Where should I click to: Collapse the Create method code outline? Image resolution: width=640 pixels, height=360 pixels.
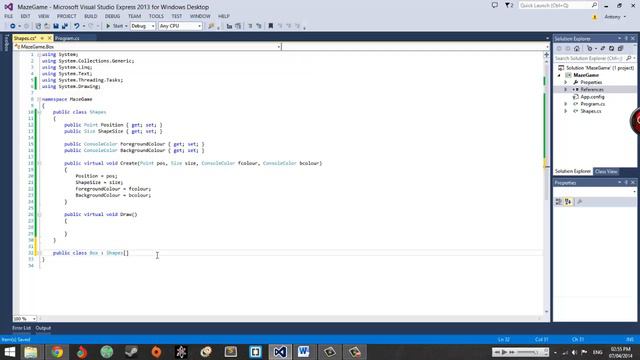pos(39,163)
